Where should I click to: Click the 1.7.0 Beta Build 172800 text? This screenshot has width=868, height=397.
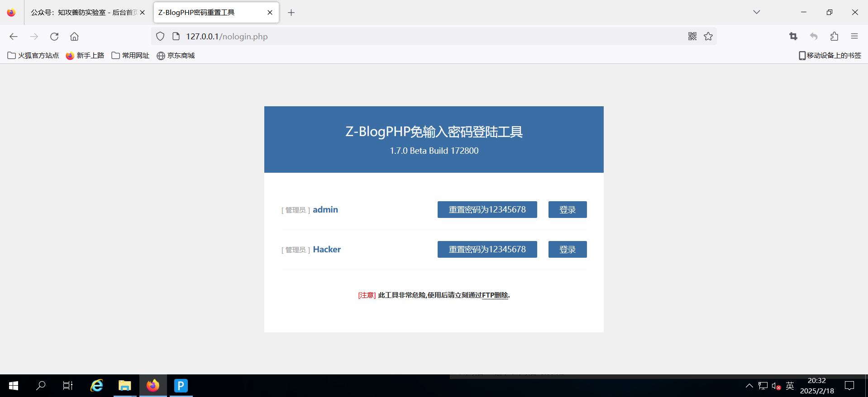pos(434,151)
